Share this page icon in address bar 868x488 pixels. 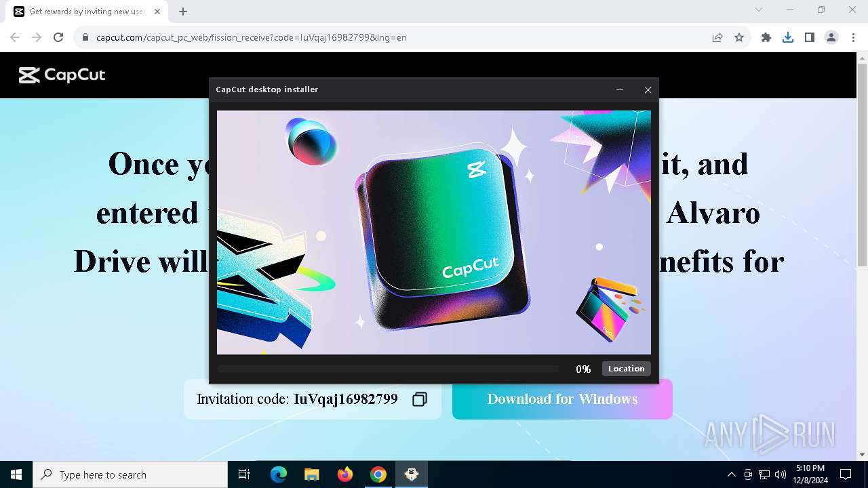(717, 37)
